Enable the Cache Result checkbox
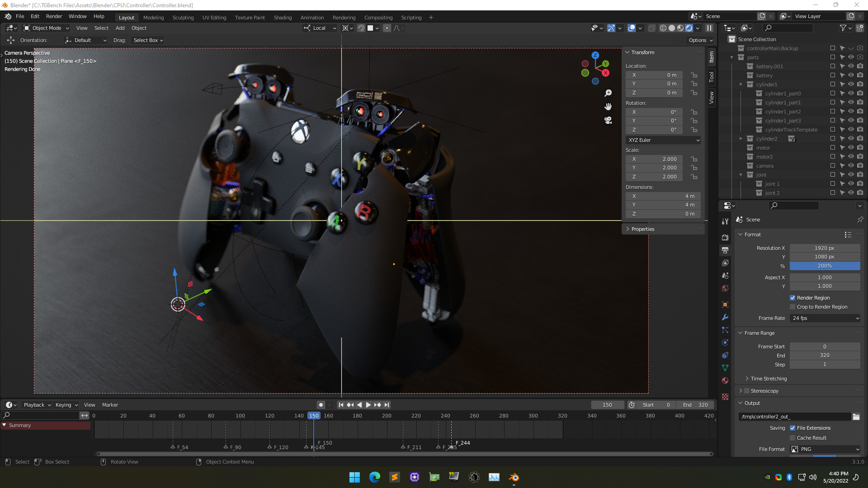 click(793, 438)
